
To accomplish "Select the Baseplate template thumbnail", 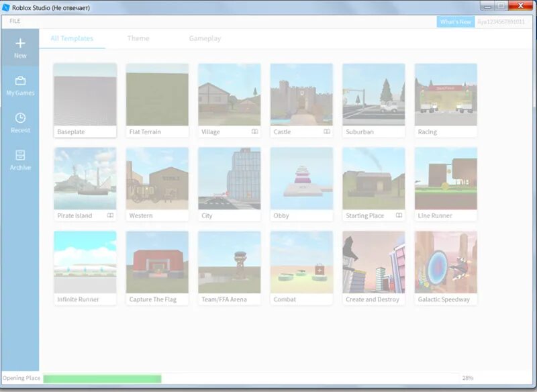I will coord(85,95).
